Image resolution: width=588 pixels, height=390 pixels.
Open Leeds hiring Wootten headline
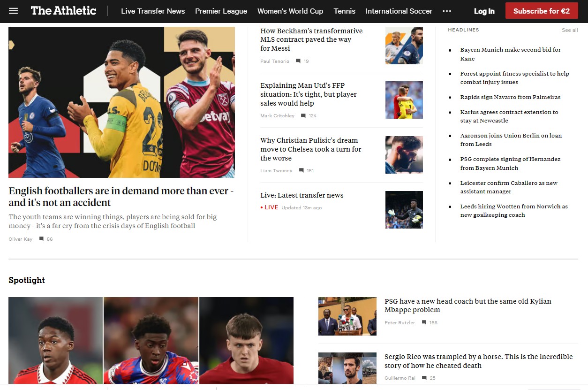pos(514,211)
